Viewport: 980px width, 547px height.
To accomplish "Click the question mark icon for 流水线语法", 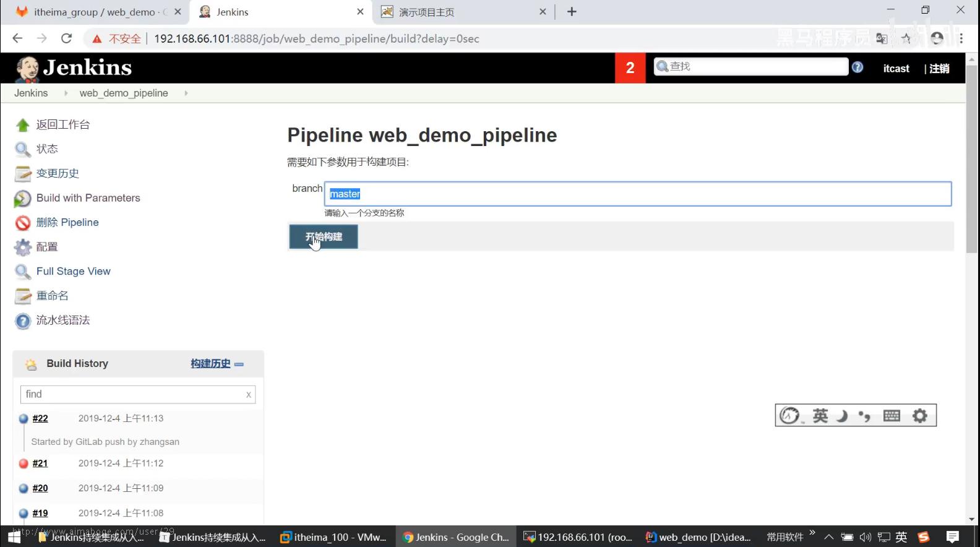I will pos(23,321).
